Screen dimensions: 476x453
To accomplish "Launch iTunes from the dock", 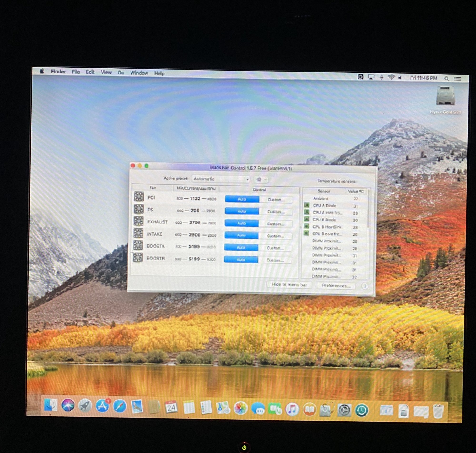I will point(292,410).
